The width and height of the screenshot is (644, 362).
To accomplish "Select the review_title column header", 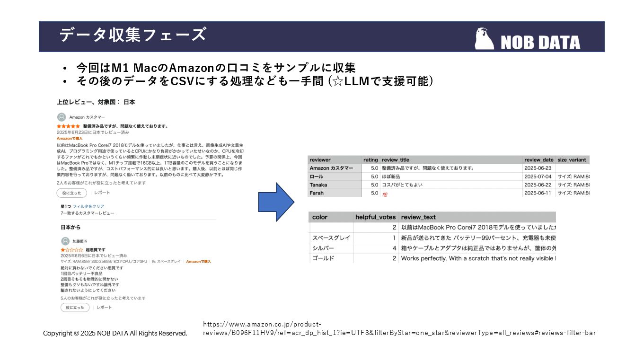I will tap(451, 160).
